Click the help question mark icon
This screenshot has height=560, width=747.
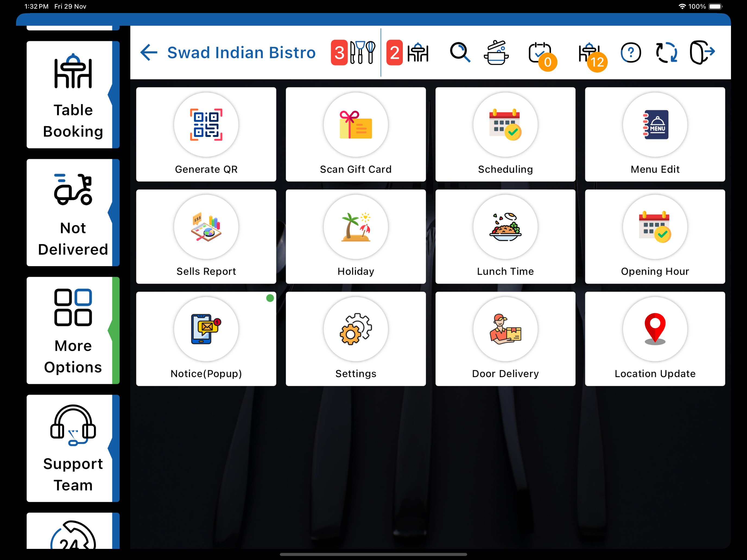click(x=631, y=53)
